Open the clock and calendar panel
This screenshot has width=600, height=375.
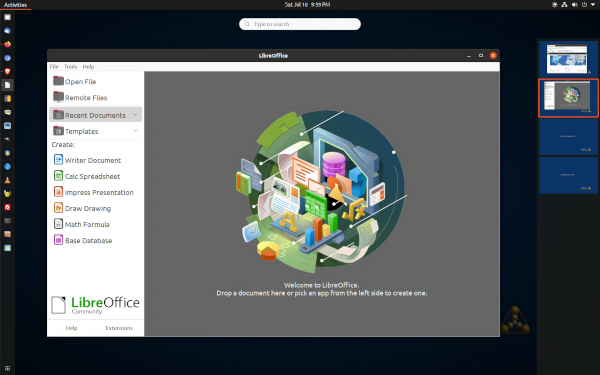[x=307, y=5]
